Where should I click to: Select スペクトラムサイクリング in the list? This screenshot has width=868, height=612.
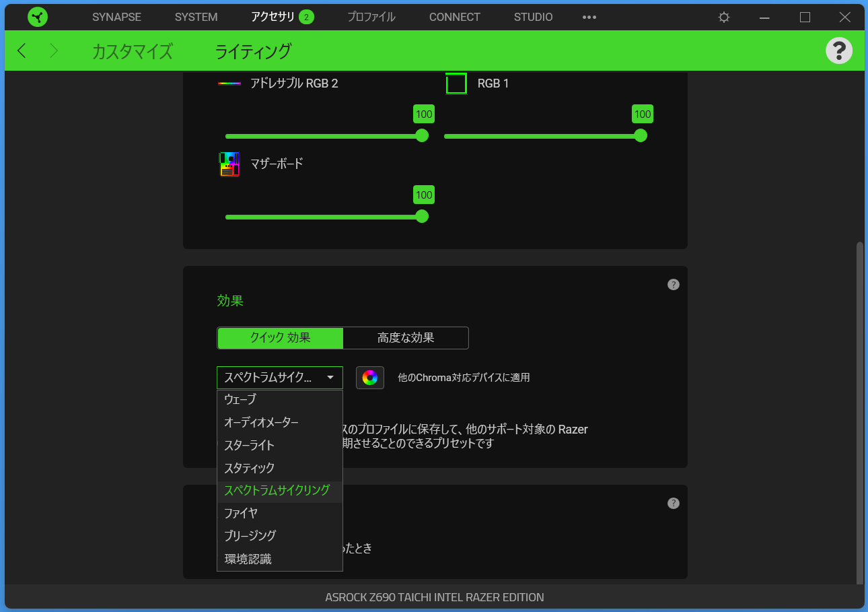[x=280, y=490]
